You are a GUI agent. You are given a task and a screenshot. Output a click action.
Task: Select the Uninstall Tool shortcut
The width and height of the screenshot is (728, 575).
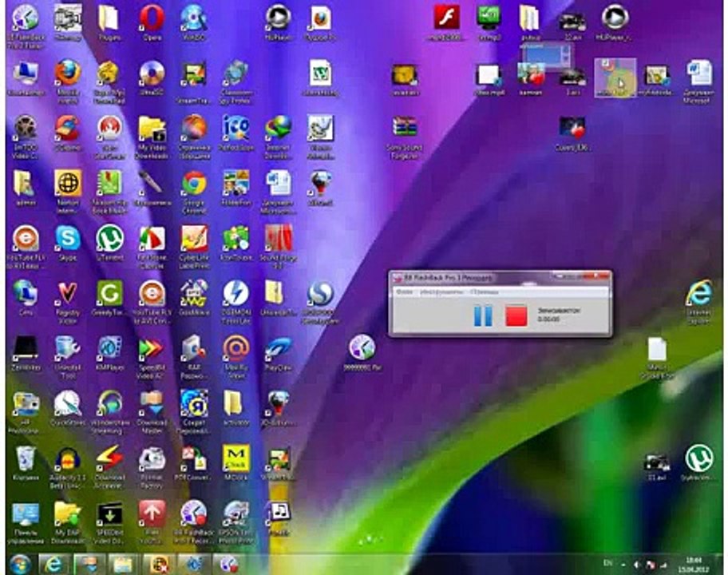click(x=68, y=357)
